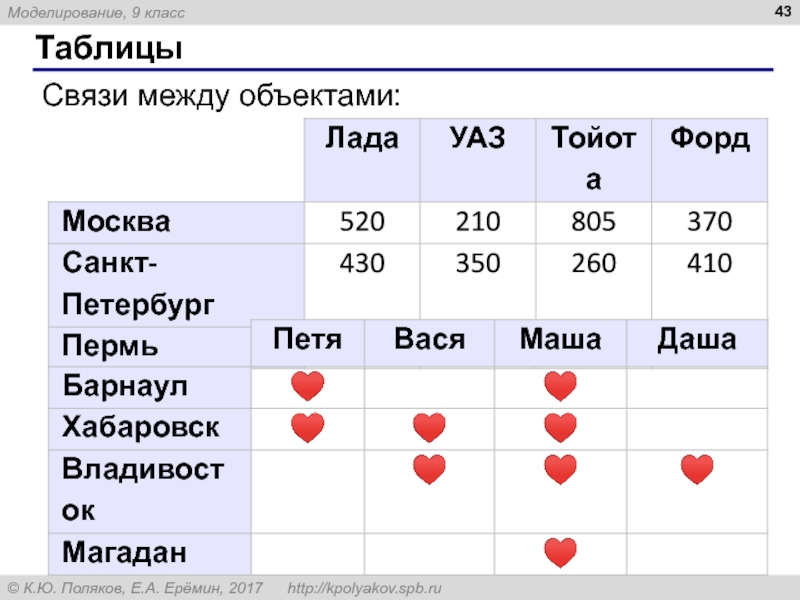
Task: Click the Форд column header
Action: 710,140
